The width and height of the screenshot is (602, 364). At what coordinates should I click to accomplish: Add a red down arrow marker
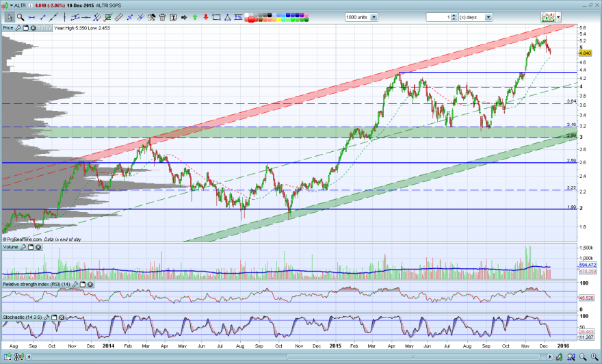206,17
